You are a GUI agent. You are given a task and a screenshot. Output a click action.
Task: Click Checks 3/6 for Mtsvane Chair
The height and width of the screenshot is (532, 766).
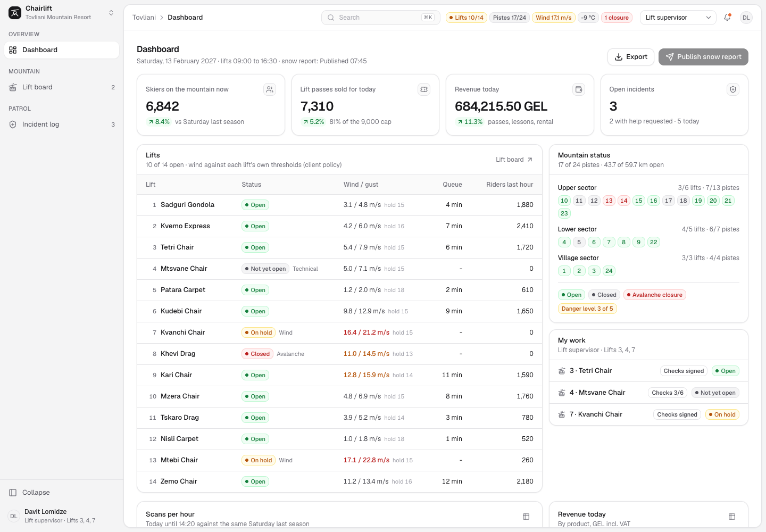click(668, 393)
